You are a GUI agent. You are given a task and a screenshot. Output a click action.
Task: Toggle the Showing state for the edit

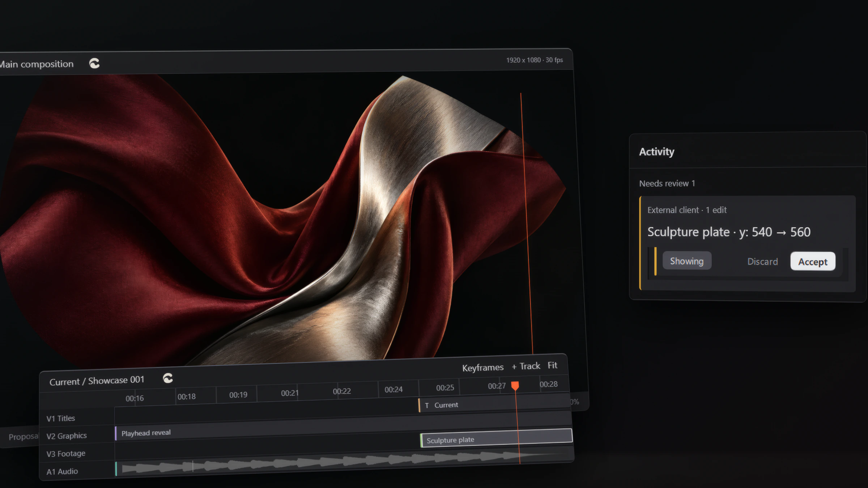click(x=687, y=261)
